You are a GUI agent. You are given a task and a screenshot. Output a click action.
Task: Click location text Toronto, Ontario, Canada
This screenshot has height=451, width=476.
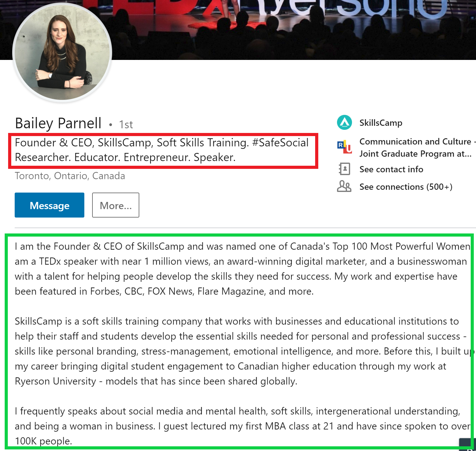(70, 176)
